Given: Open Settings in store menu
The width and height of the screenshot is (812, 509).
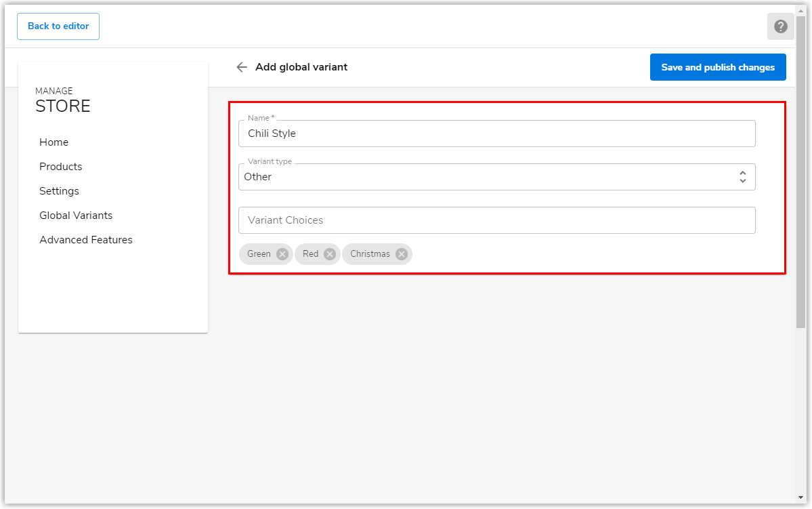Looking at the screenshot, I should click(59, 190).
